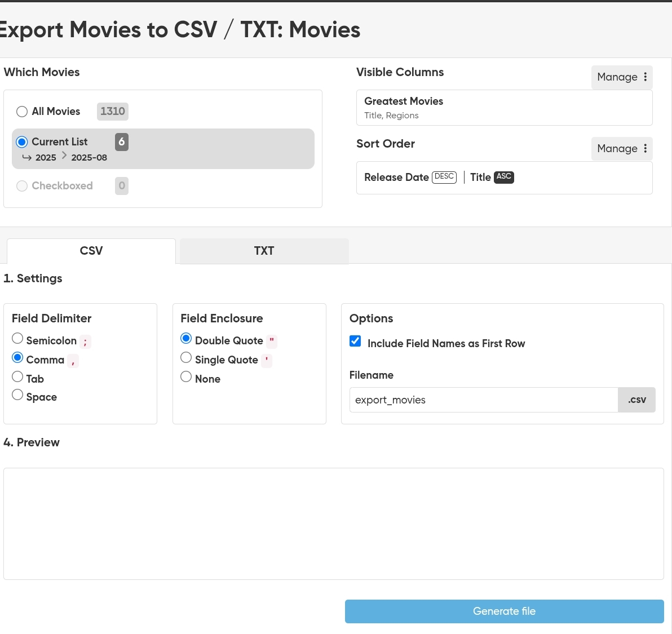Switch to the TXT tab
This screenshot has width=672, height=634.
[264, 251]
